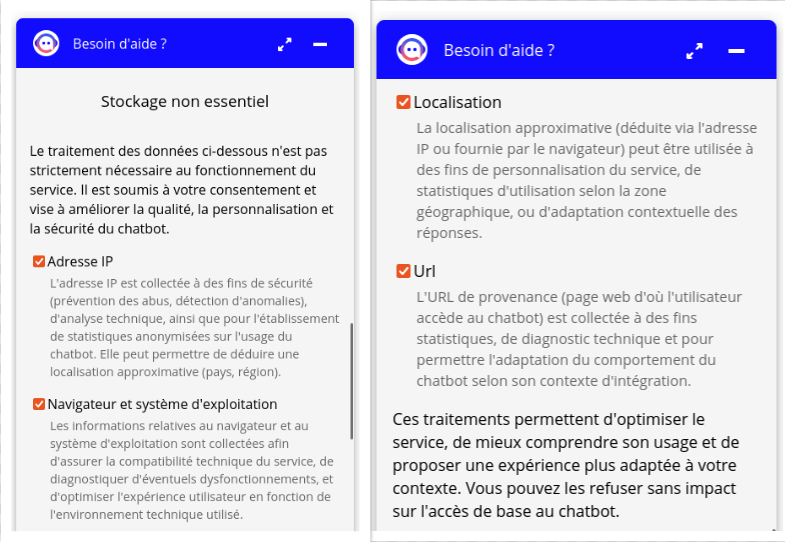The width and height of the screenshot is (785, 542).
Task: Click the scrollbar in the Stockage non essentiel panel
Action: [351, 380]
